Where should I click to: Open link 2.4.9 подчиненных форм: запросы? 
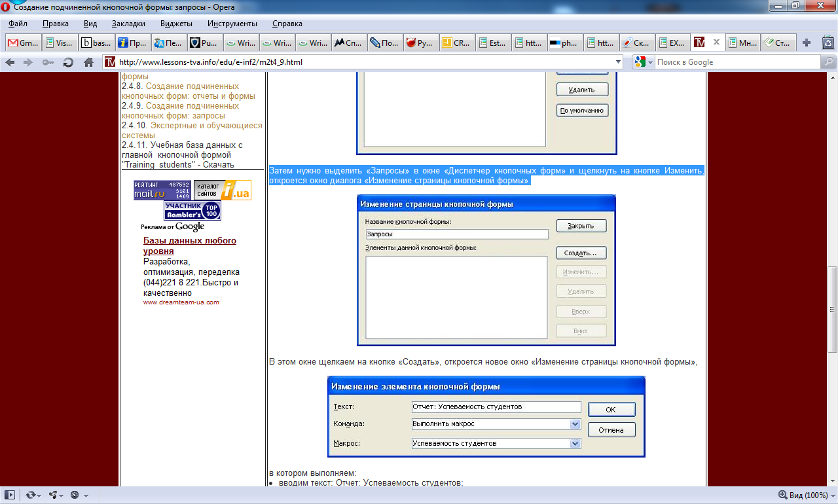[x=181, y=111]
